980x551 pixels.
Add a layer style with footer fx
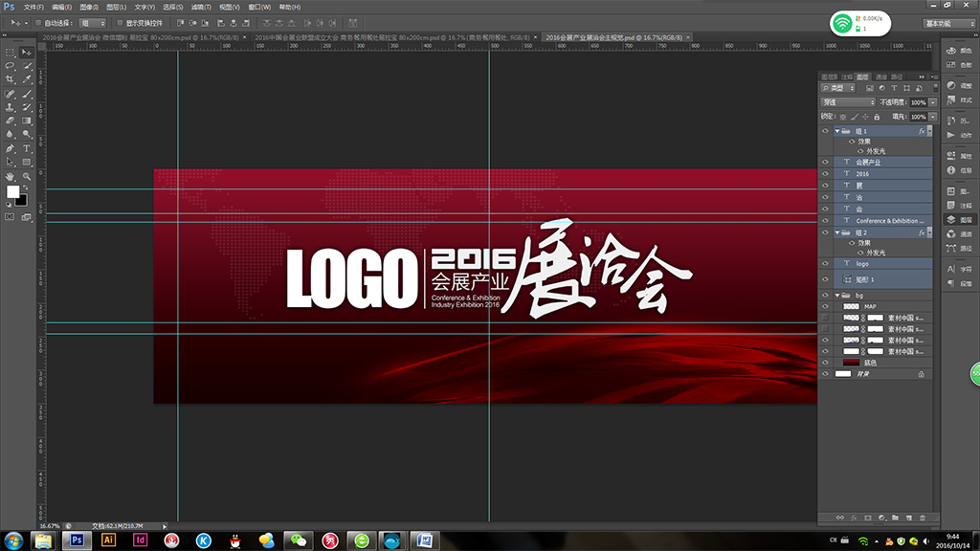pyautogui.click(x=854, y=518)
